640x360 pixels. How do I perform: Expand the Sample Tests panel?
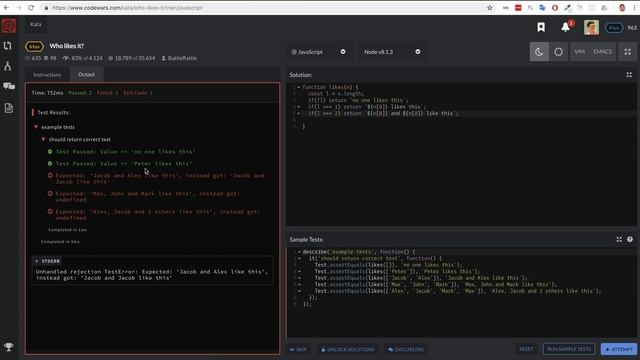pyautogui.click(x=619, y=240)
